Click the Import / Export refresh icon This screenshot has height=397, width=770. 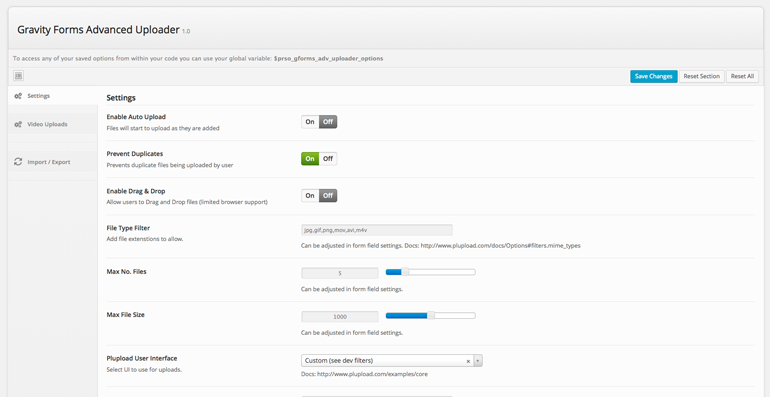pyautogui.click(x=18, y=162)
